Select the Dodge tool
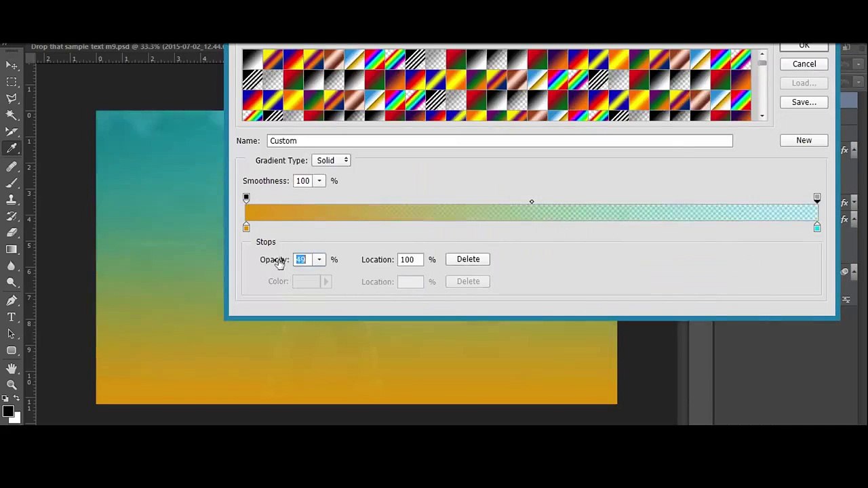The width and height of the screenshot is (868, 488). tap(12, 283)
